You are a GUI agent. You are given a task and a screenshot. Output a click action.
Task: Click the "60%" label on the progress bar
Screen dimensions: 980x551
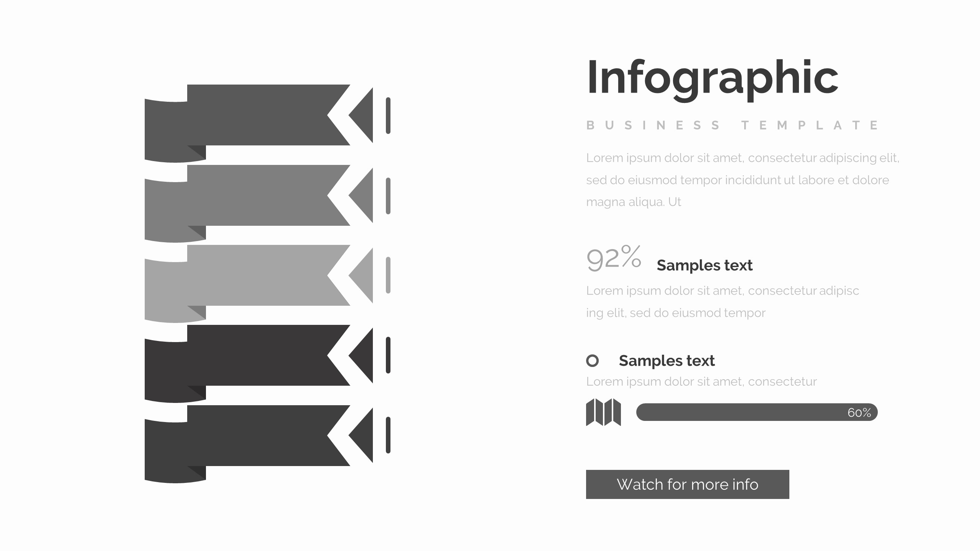[859, 412]
